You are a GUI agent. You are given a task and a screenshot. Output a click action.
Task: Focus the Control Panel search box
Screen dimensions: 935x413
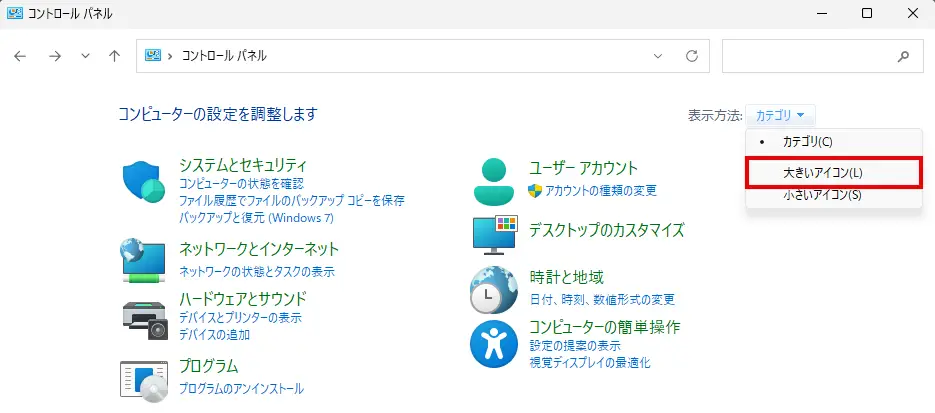(x=823, y=56)
